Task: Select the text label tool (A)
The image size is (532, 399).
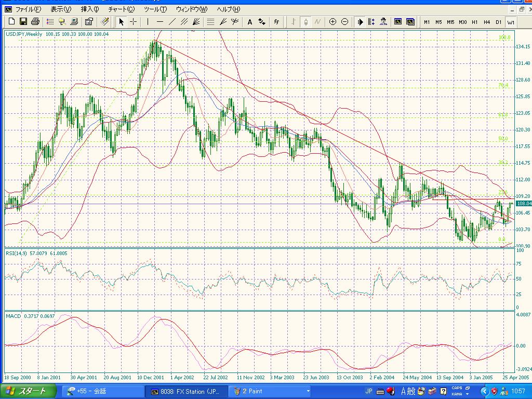Action: pos(249,21)
